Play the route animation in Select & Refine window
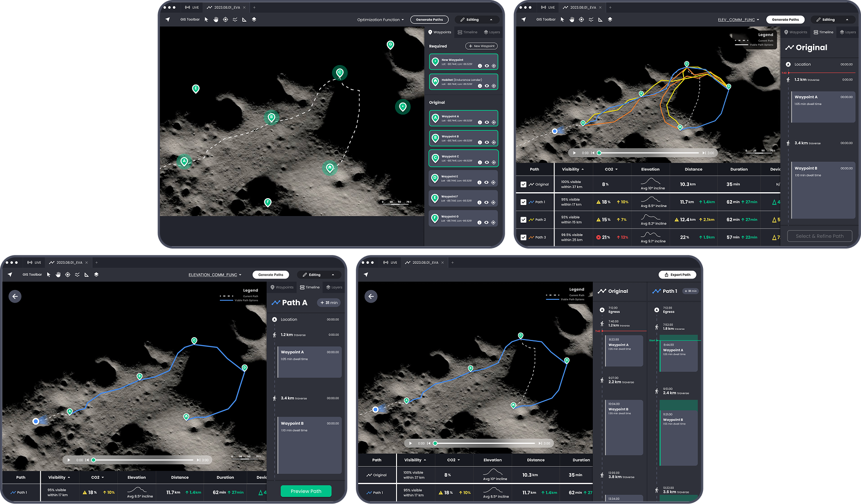The width and height of the screenshot is (861, 504). pos(574,153)
